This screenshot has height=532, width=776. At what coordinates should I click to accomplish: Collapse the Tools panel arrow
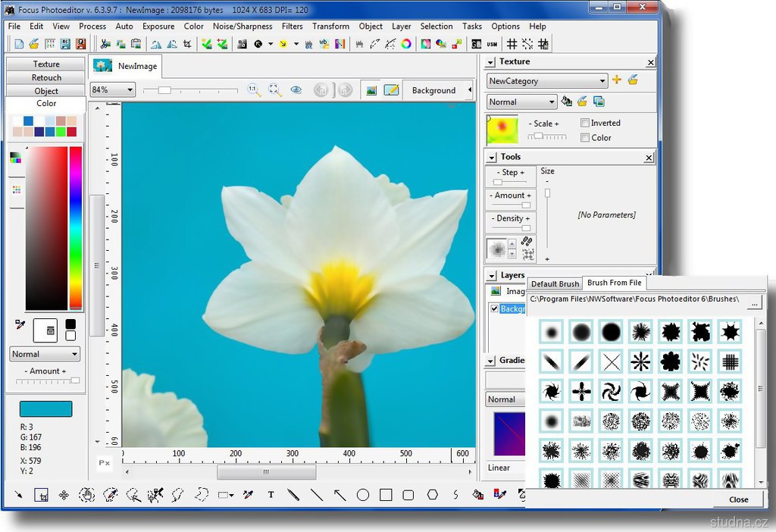point(491,158)
